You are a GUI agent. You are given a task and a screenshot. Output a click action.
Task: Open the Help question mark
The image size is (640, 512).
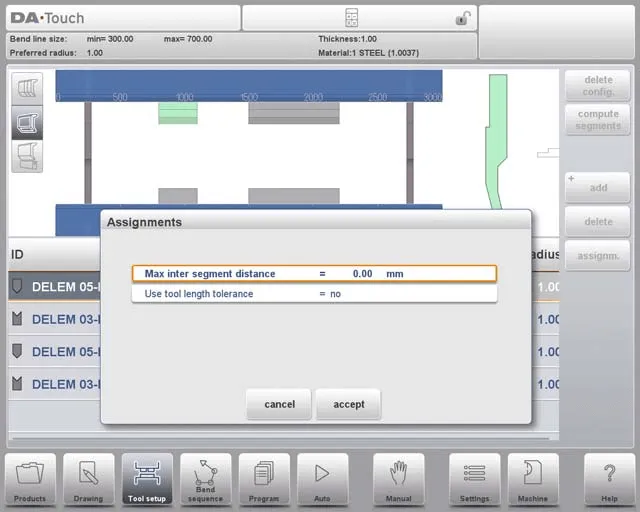[609, 479]
